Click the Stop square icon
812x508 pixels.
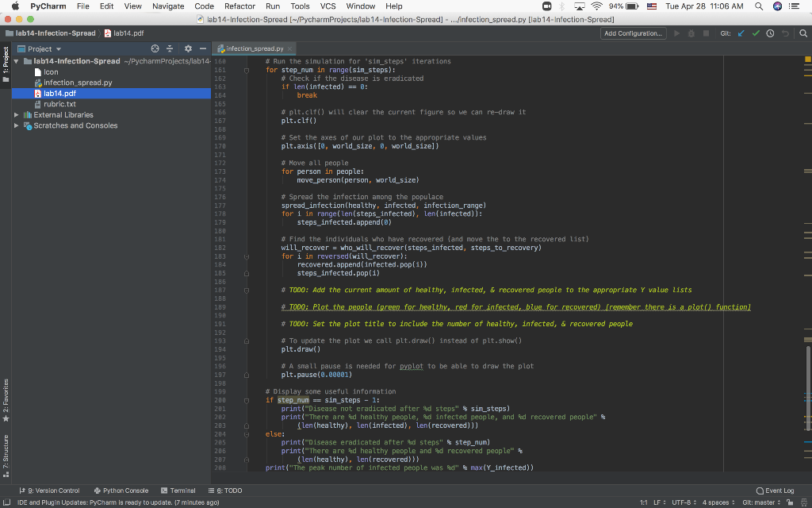click(x=705, y=33)
